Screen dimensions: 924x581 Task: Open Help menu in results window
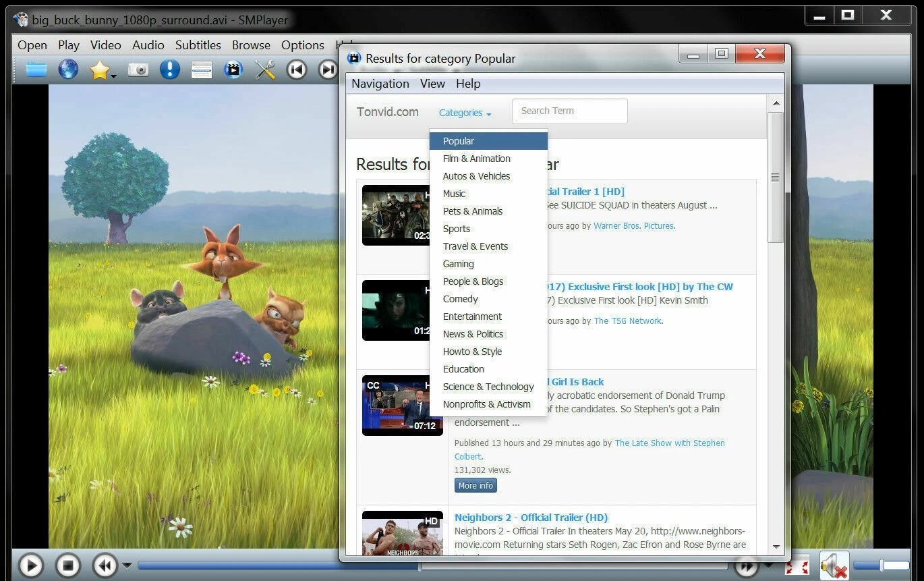468,84
